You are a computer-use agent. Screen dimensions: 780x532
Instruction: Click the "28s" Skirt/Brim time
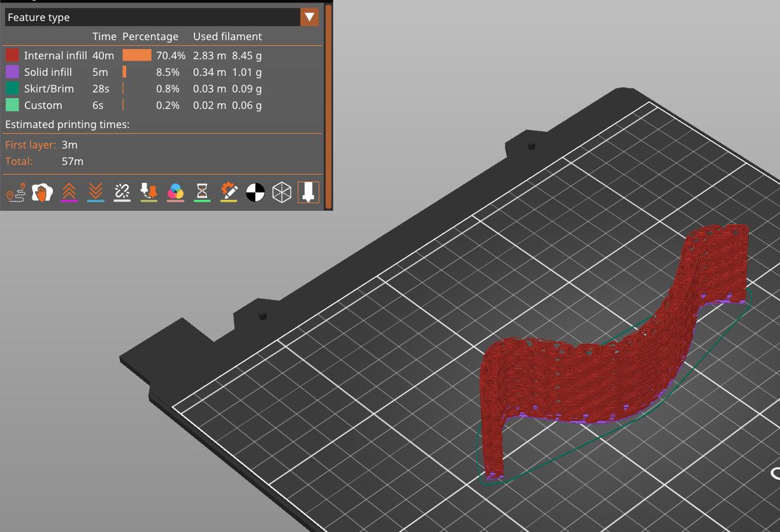point(101,89)
